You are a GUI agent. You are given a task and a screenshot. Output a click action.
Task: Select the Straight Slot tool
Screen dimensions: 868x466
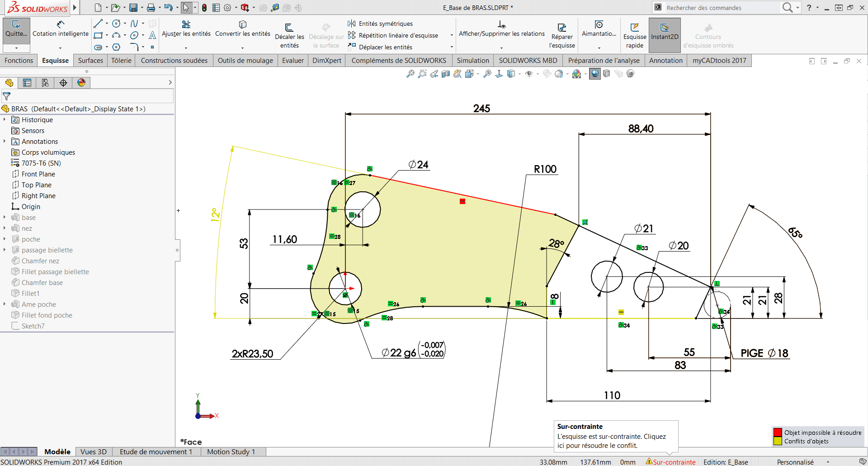98,47
